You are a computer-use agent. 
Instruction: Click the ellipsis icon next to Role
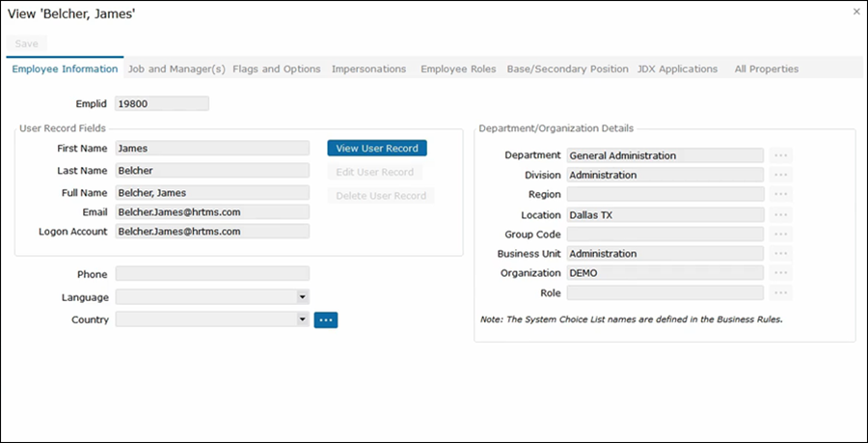781,292
